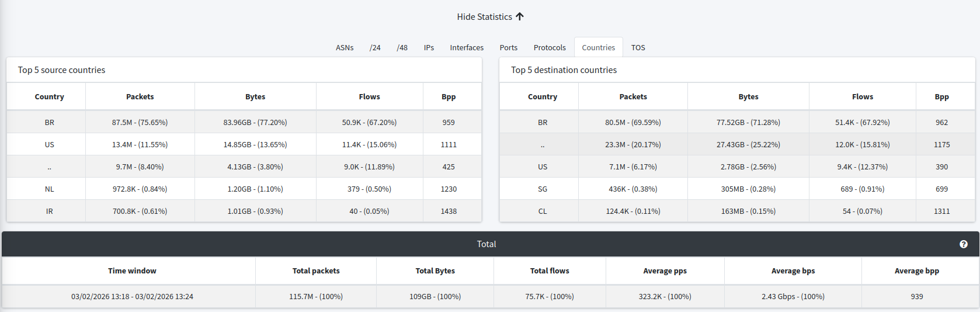
Task: Click the Top 5 source countries heading
Action: click(x=61, y=70)
